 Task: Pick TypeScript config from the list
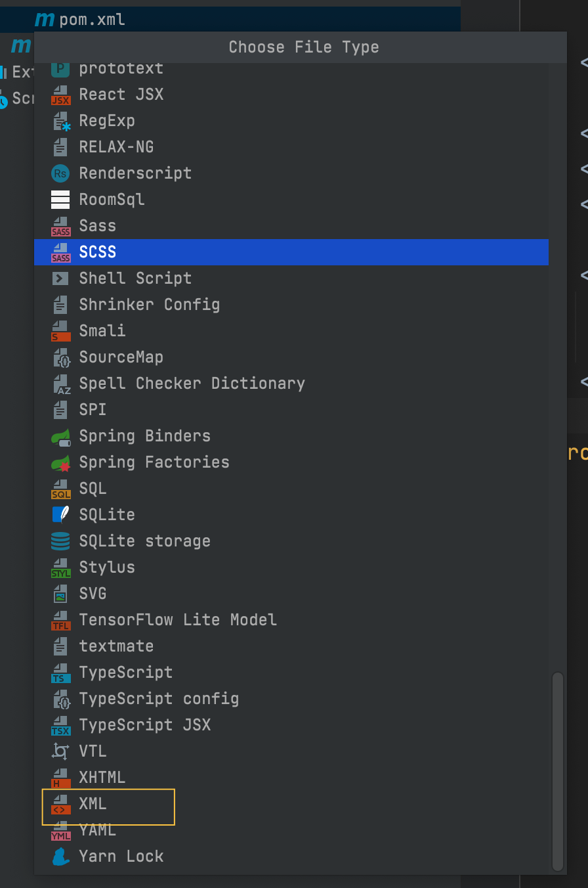(x=158, y=699)
